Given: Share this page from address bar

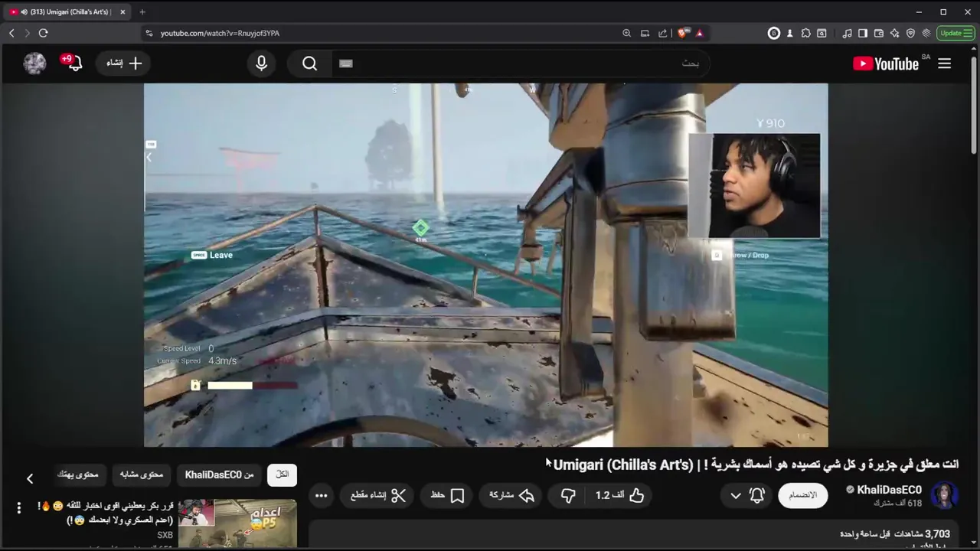Looking at the screenshot, I should coord(662,33).
